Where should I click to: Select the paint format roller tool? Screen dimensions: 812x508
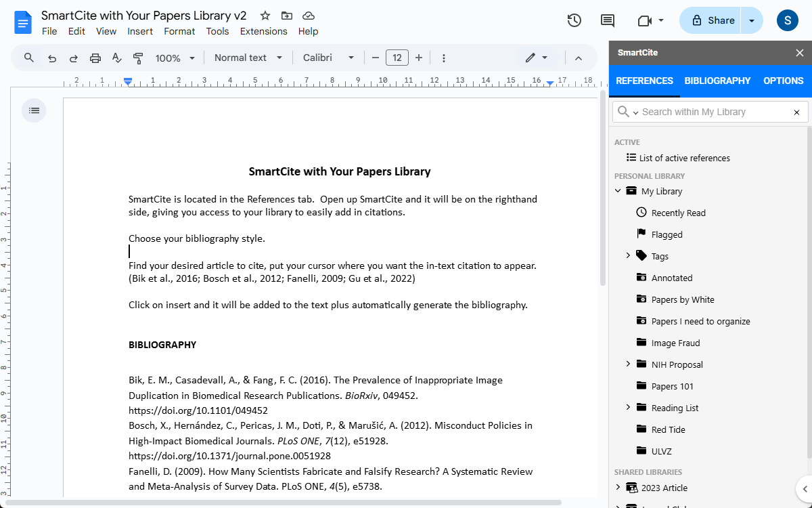coord(138,58)
